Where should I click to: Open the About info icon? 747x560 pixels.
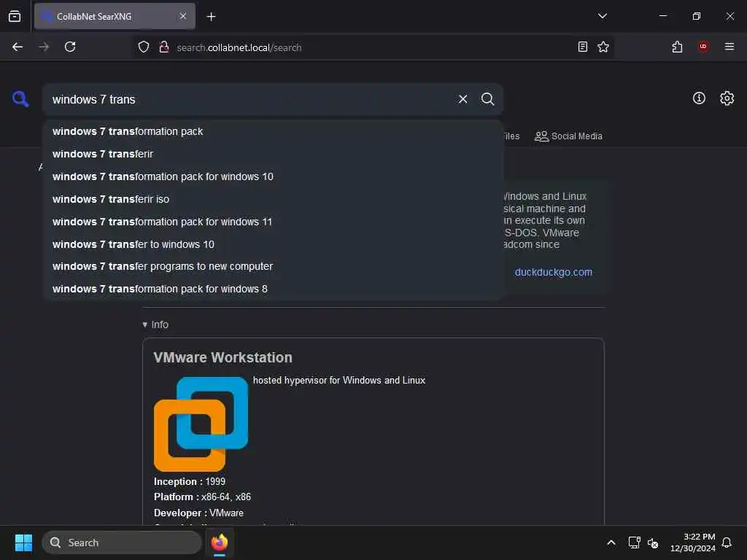coord(699,98)
